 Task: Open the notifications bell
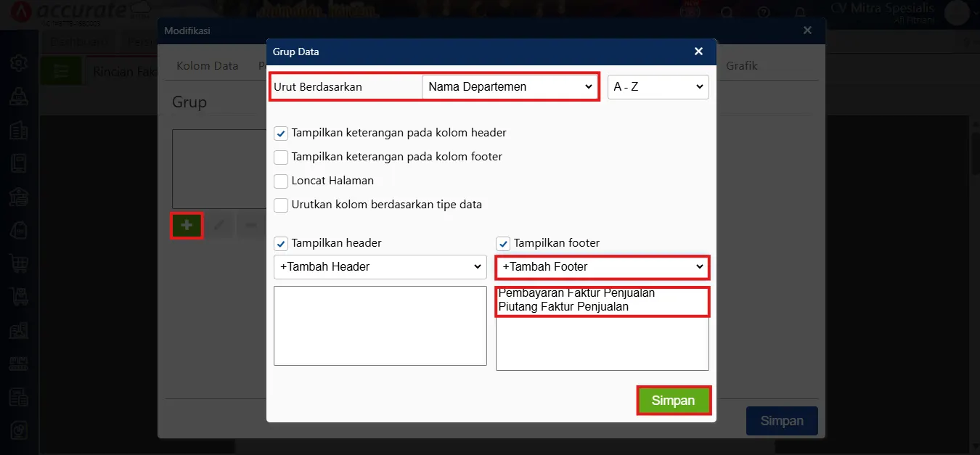(x=800, y=12)
